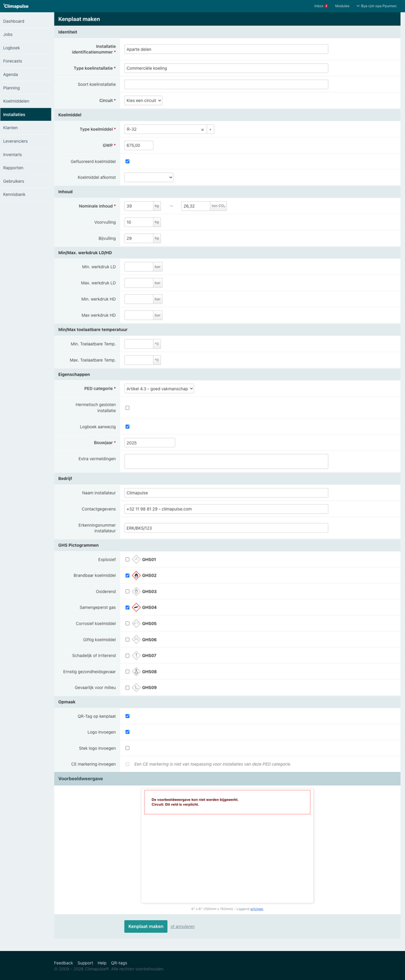The width and height of the screenshot is (405, 980).
Task: Open Rapporten in sidebar
Action: (25, 168)
